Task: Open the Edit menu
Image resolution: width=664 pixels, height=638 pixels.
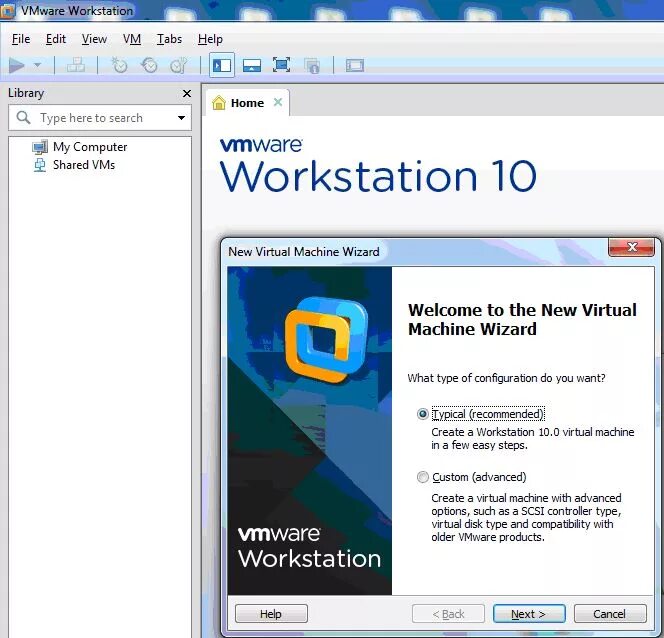Action: click(x=55, y=39)
